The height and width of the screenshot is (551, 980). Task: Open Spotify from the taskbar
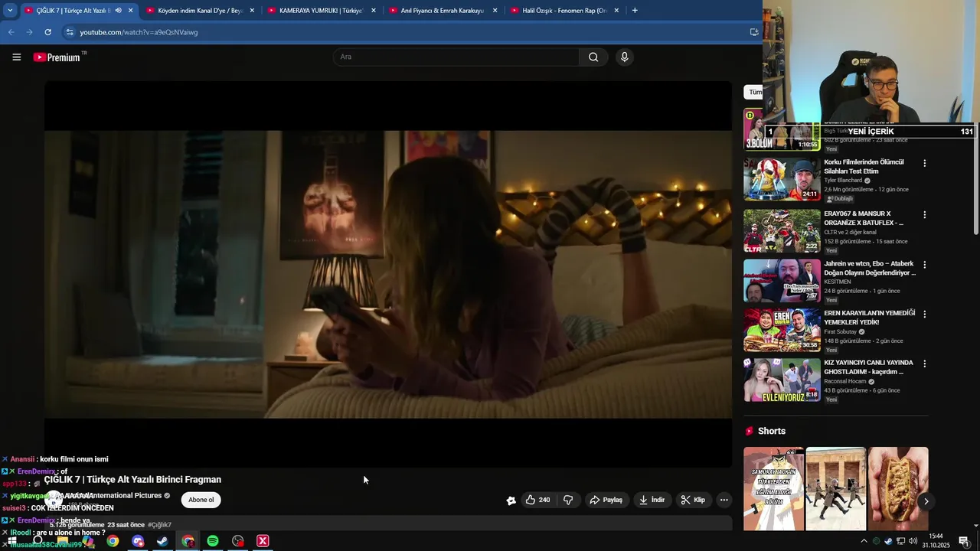click(213, 541)
